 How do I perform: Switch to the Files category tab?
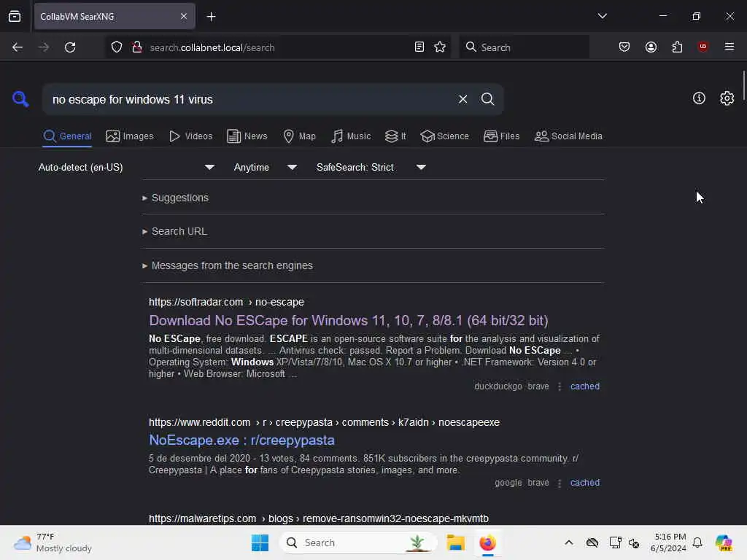pyautogui.click(x=502, y=136)
